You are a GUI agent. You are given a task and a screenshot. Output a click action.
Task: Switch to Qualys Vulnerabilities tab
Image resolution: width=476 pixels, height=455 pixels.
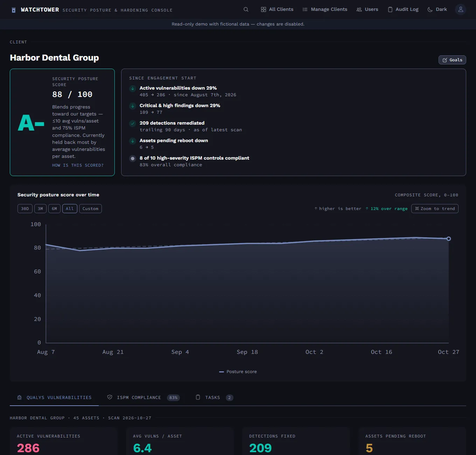[x=54, y=398]
